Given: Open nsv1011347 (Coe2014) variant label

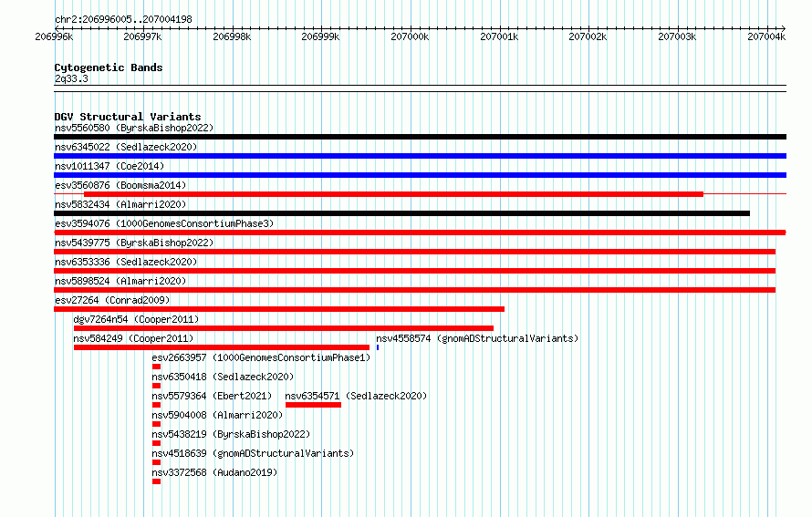Looking at the screenshot, I should [x=109, y=166].
